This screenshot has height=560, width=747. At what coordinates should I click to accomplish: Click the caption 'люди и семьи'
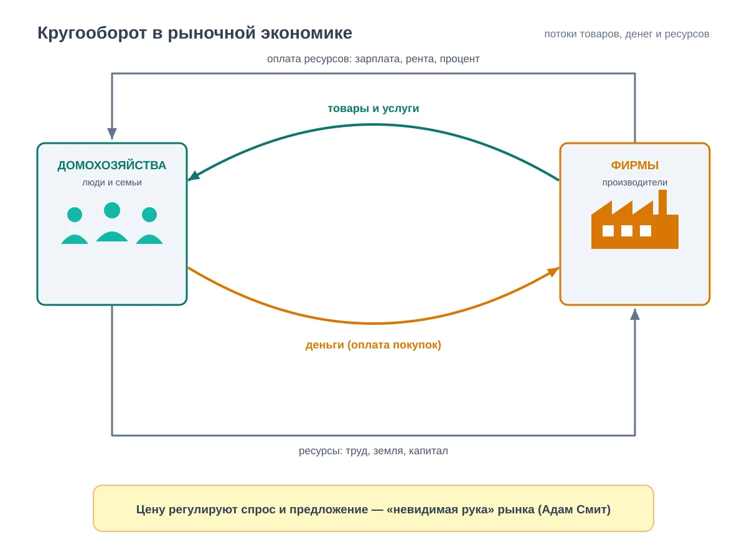112,182
